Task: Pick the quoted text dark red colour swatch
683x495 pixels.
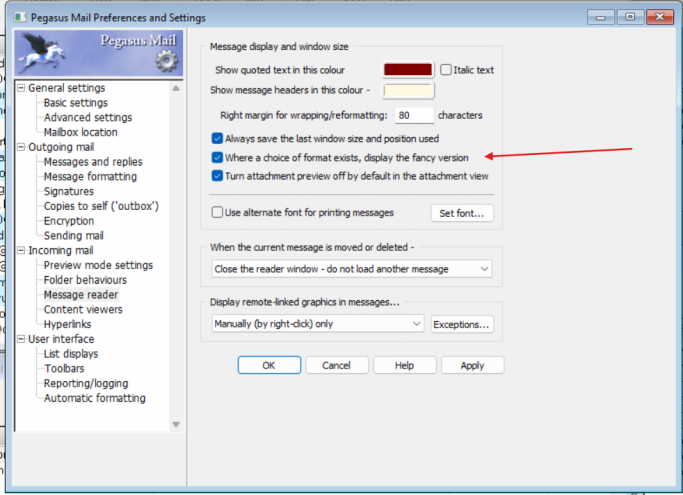Action: [x=408, y=70]
